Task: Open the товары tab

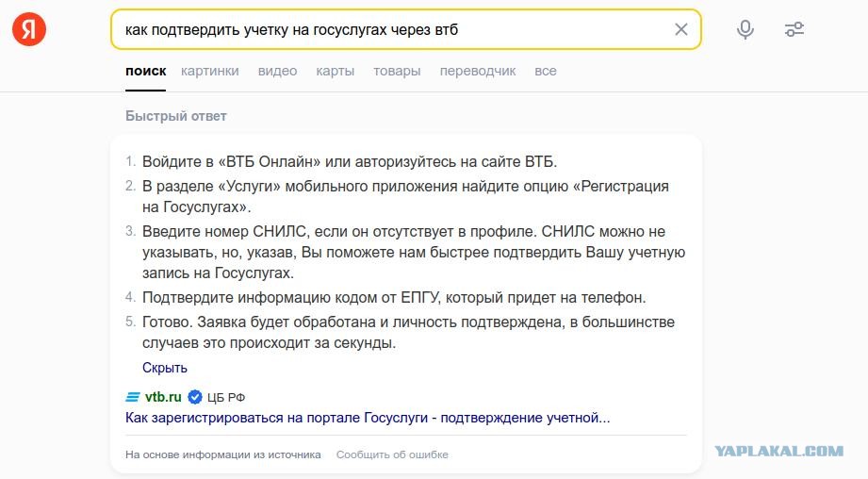Action: pyautogui.click(x=397, y=72)
